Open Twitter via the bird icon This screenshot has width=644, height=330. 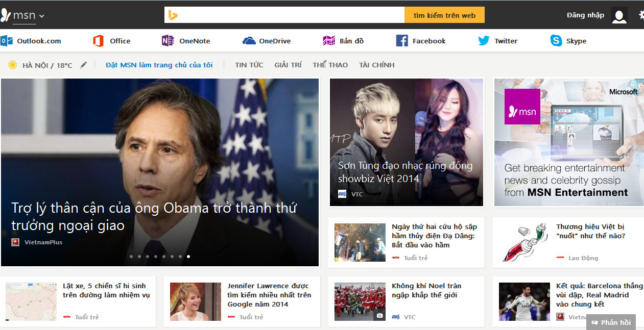pos(484,41)
